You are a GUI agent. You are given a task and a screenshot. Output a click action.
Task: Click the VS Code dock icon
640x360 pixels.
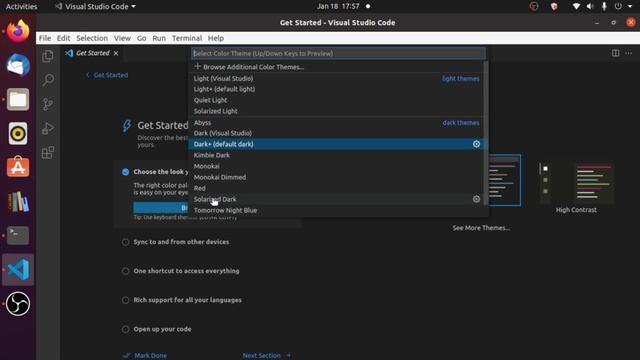click(18, 270)
